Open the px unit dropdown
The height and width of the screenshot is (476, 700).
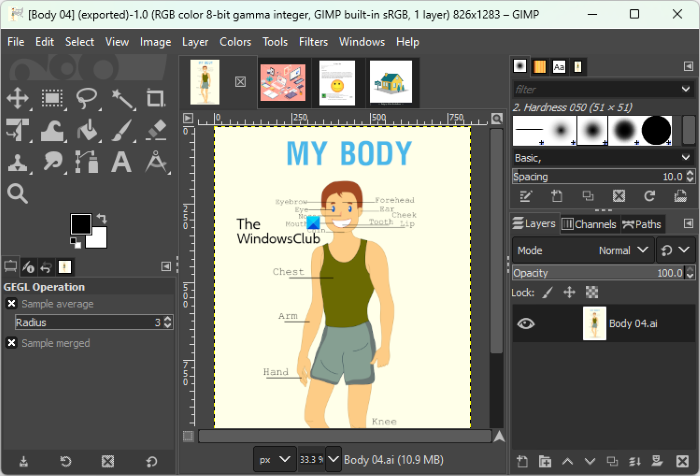(275, 459)
